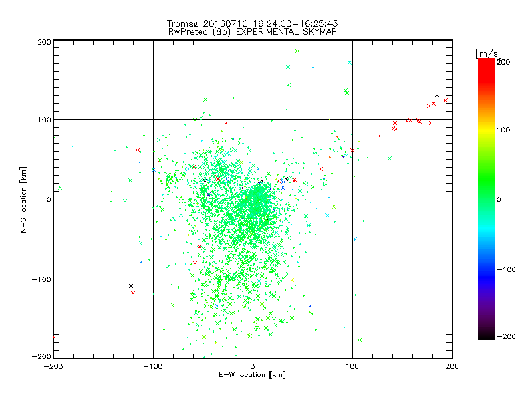Click the green X marker at the far left edge
Image resolution: width=532 pixels, height=399 pixels.
60,188
